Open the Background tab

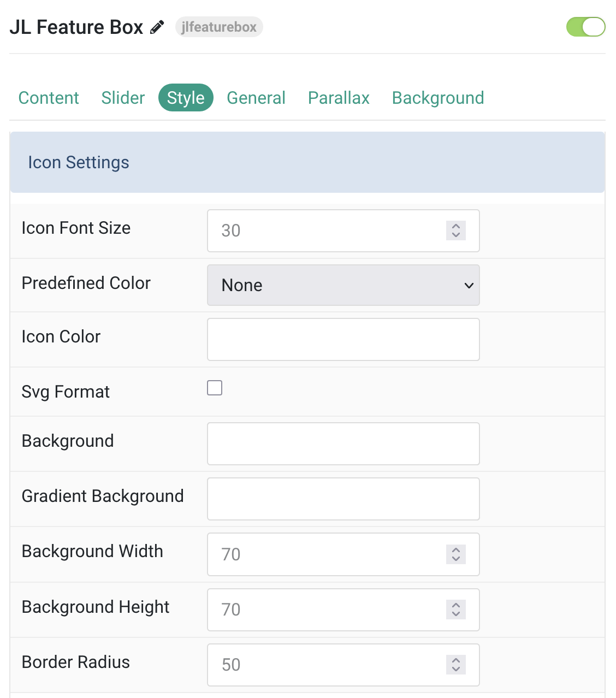pos(437,98)
